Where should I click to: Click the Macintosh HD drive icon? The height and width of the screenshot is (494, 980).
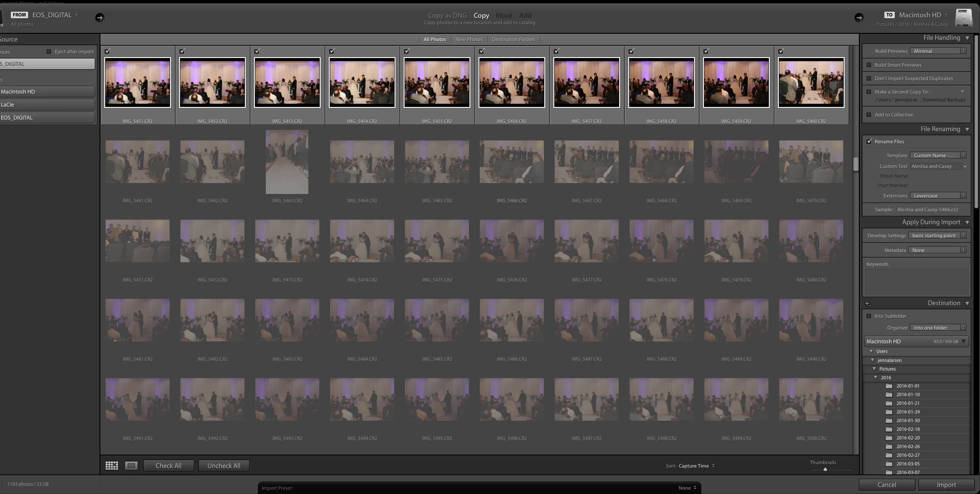coord(964,17)
